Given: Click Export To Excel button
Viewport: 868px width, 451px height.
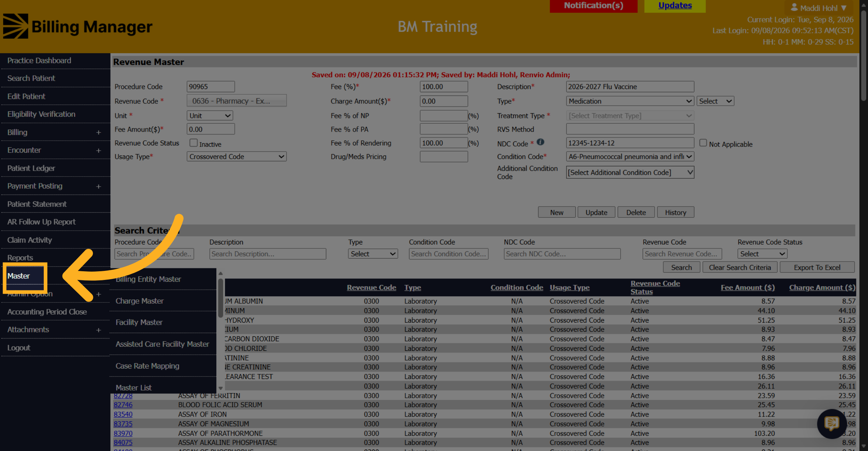Looking at the screenshot, I should [x=817, y=268].
